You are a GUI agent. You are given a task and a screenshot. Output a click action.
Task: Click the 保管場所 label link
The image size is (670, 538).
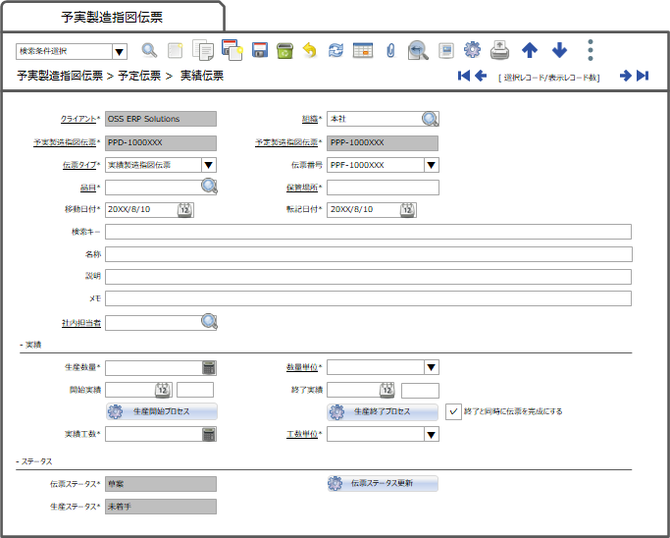point(304,187)
